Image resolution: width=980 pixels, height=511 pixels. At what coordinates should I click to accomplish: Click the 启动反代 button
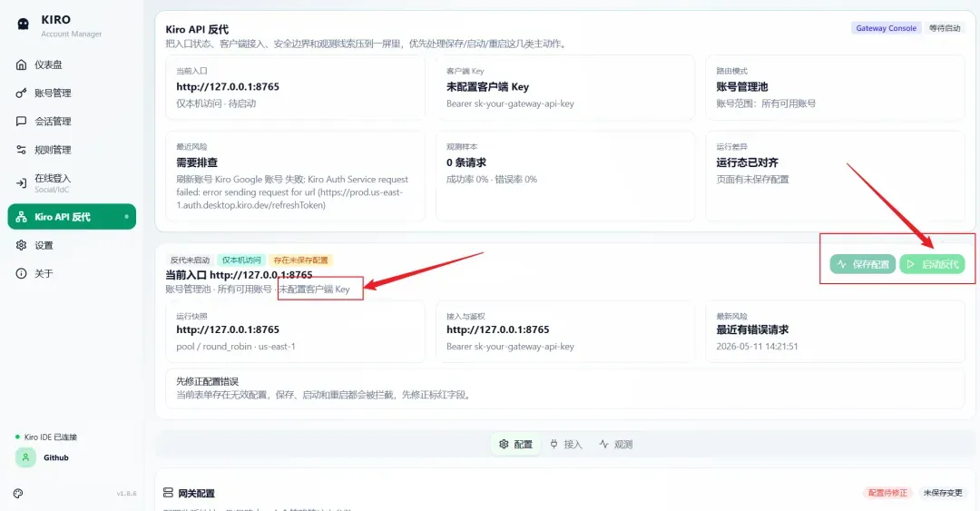tap(932, 264)
